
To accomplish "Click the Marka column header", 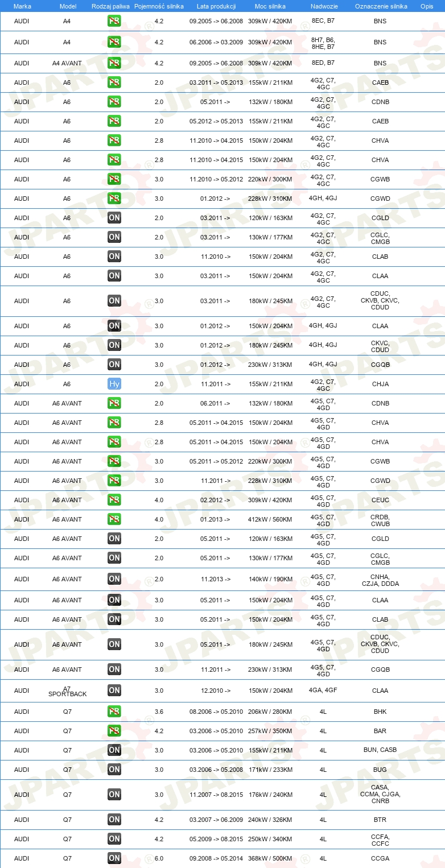I will 22,6.
